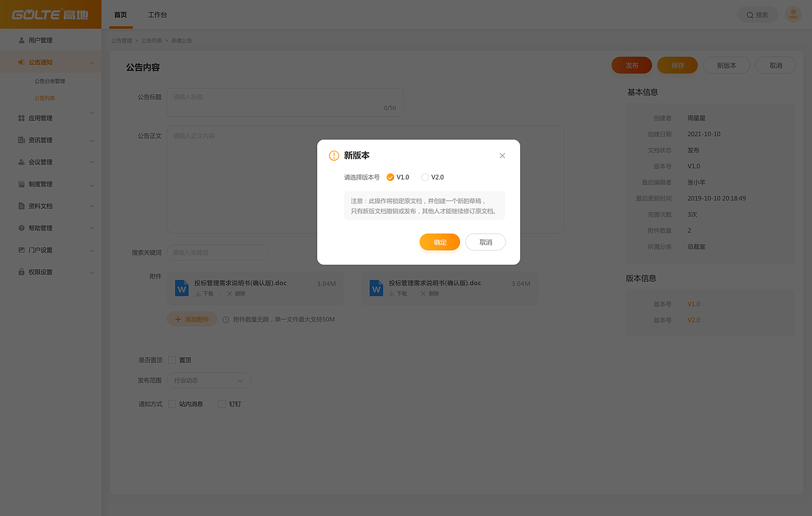The image size is (812, 516).
Task: Click the 资讯管理 sidebar icon
Action: click(21, 140)
